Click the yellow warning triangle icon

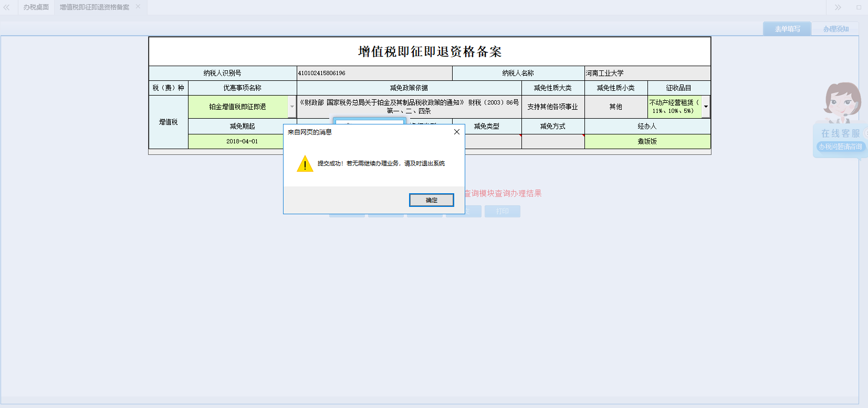305,164
